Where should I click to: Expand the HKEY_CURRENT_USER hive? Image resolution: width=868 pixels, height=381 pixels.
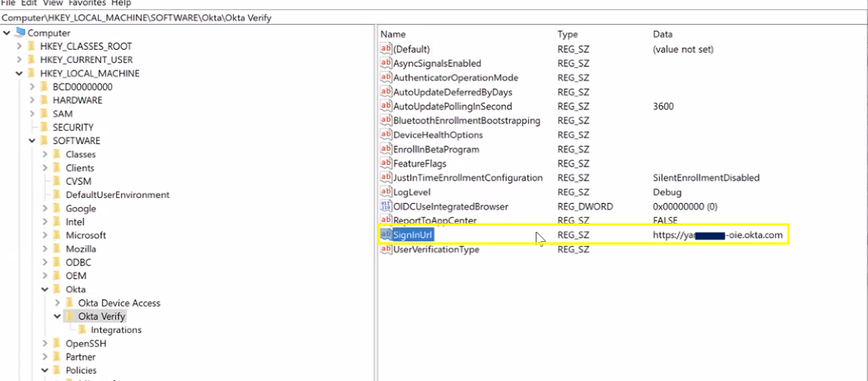point(19,60)
